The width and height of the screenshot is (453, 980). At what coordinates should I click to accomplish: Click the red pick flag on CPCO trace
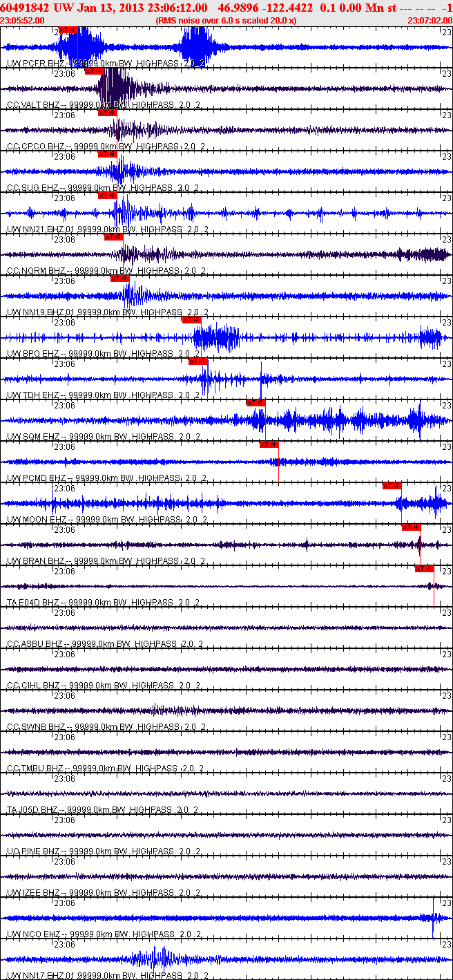(107, 113)
